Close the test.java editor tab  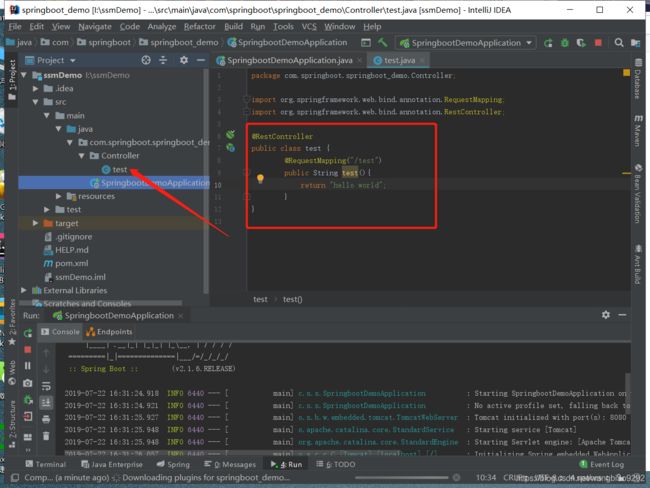click(422, 61)
